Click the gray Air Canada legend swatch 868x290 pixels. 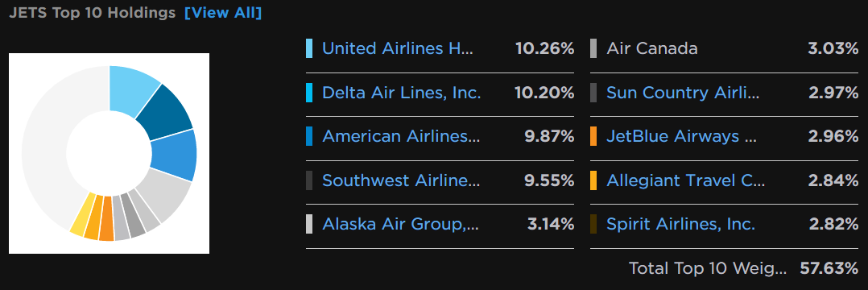tap(593, 48)
